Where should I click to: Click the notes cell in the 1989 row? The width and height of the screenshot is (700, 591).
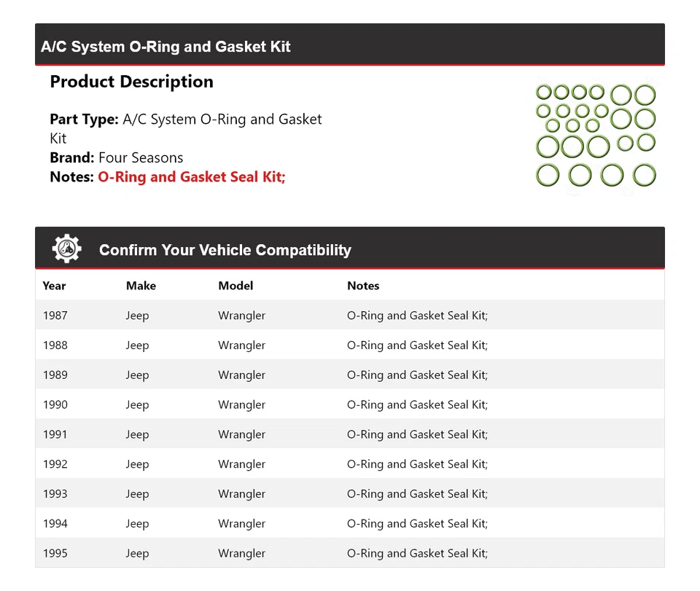click(x=417, y=376)
